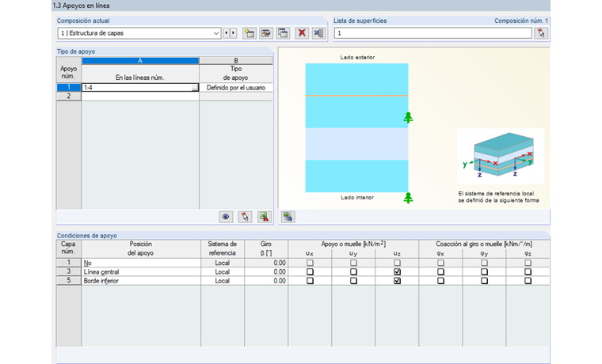Screen dimensions: 602x364
Task: Open position dropdown showing Borde inferior
Action: tap(141, 281)
